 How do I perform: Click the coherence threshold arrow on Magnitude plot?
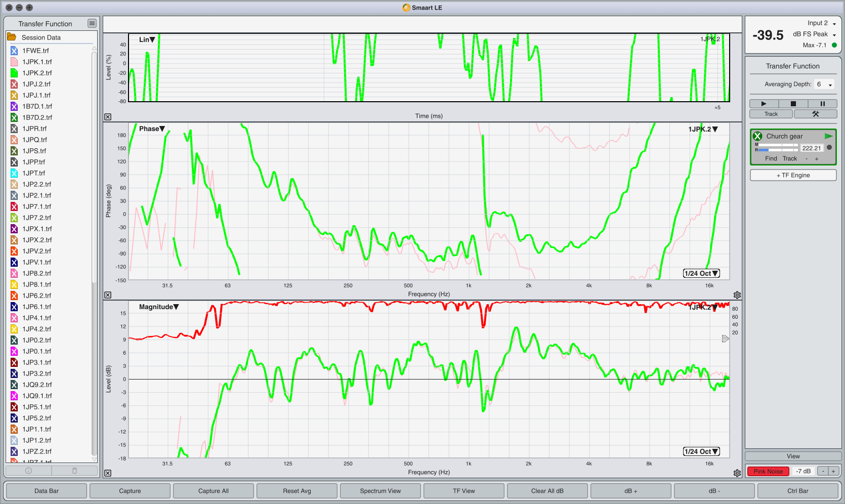pyautogui.click(x=725, y=339)
